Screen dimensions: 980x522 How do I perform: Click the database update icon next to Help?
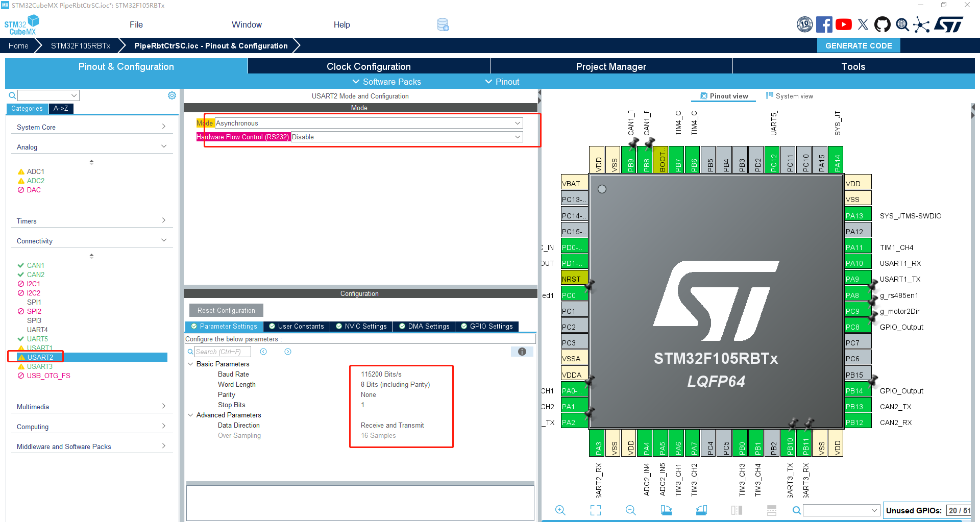pos(443,24)
